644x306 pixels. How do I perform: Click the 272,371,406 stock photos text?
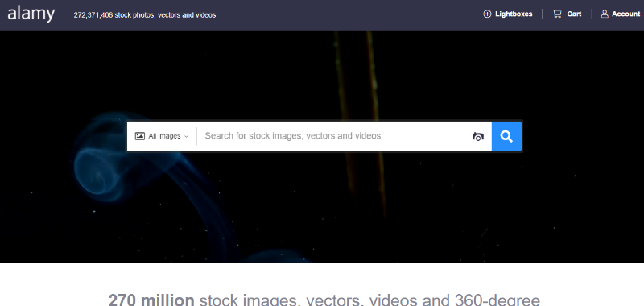(145, 15)
